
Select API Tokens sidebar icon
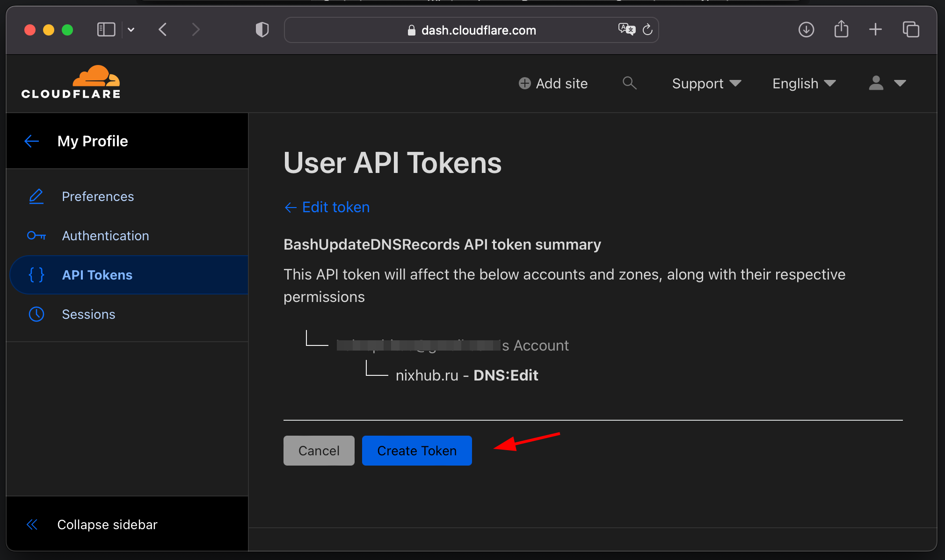(x=36, y=275)
